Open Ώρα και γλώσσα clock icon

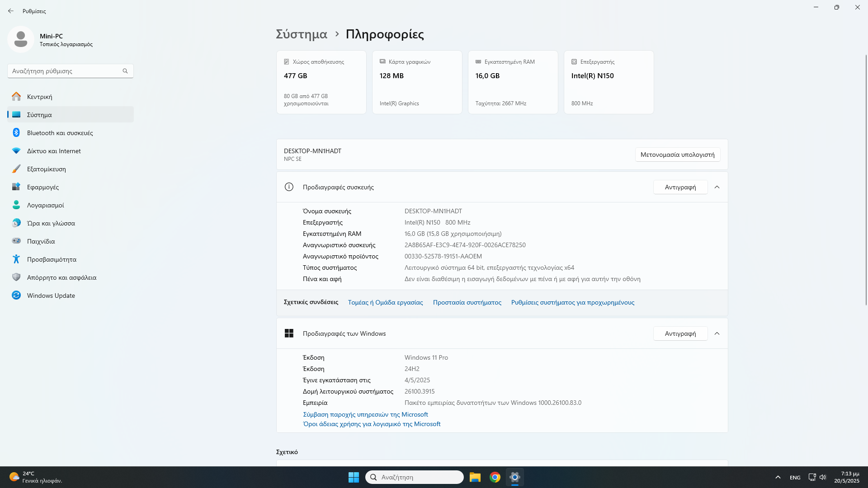pyautogui.click(x=16, y=223)
